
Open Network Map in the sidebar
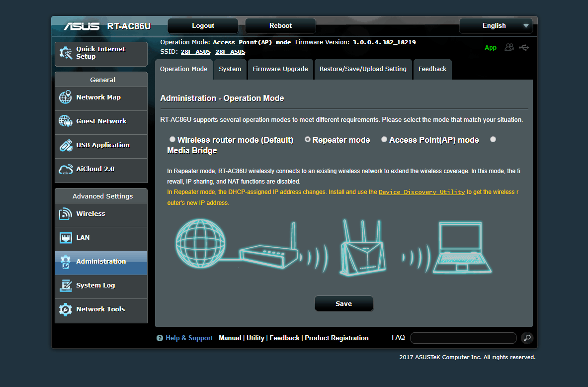click(101, 97)
